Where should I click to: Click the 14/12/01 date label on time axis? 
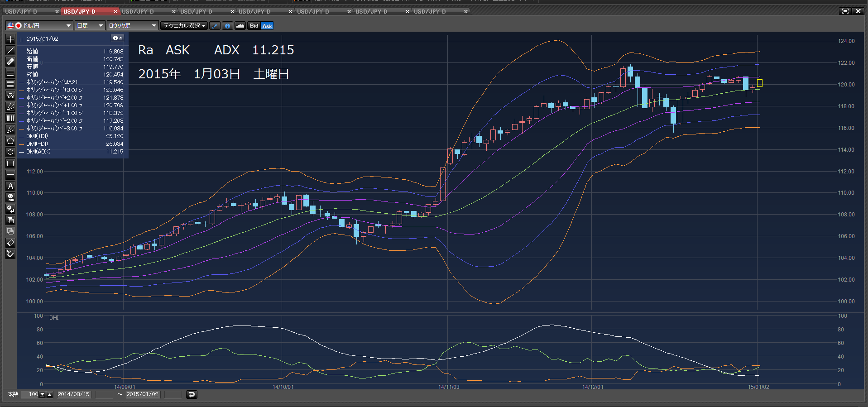(592, 387)
